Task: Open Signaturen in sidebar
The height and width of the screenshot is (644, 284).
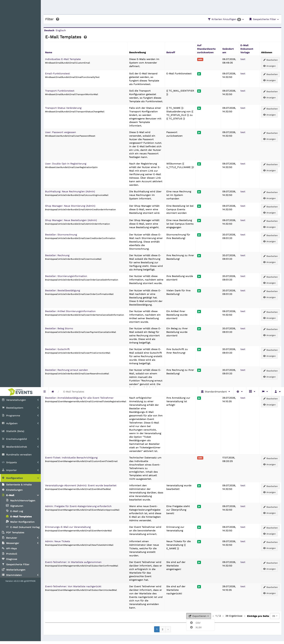Action: coord(17,506)
